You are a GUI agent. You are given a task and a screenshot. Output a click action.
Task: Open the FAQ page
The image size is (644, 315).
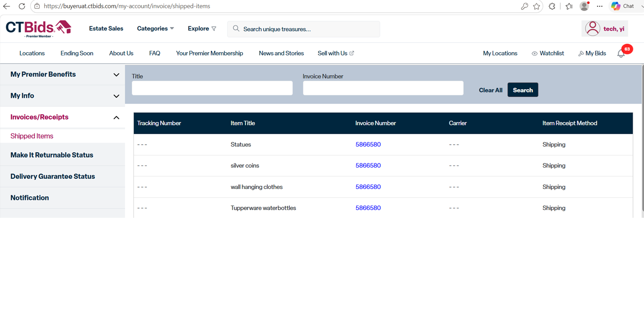[155, 53]
